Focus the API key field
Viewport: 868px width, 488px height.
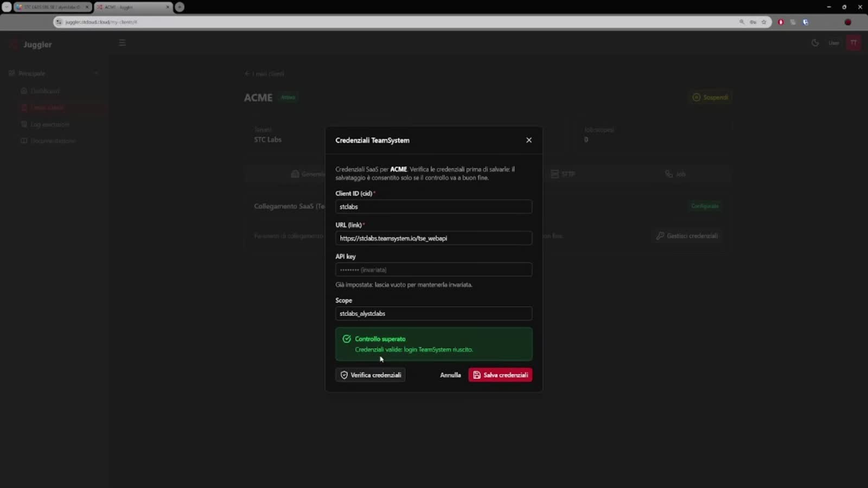[x=433, y=269]
